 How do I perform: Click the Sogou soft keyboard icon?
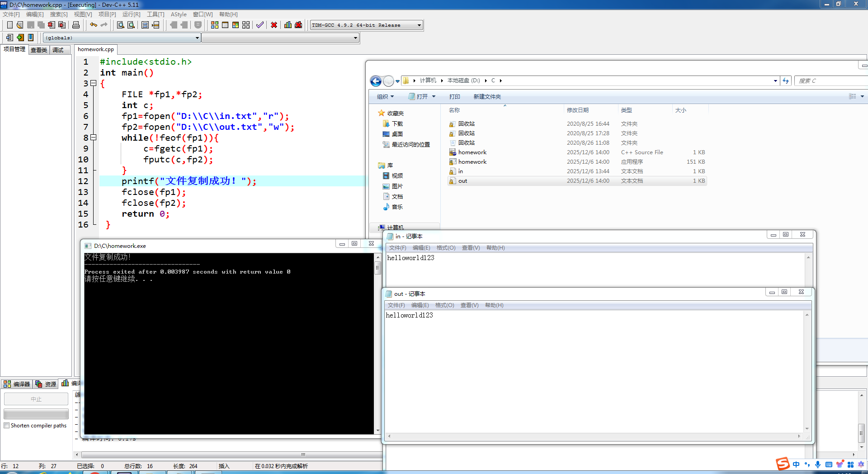[829, 465]
